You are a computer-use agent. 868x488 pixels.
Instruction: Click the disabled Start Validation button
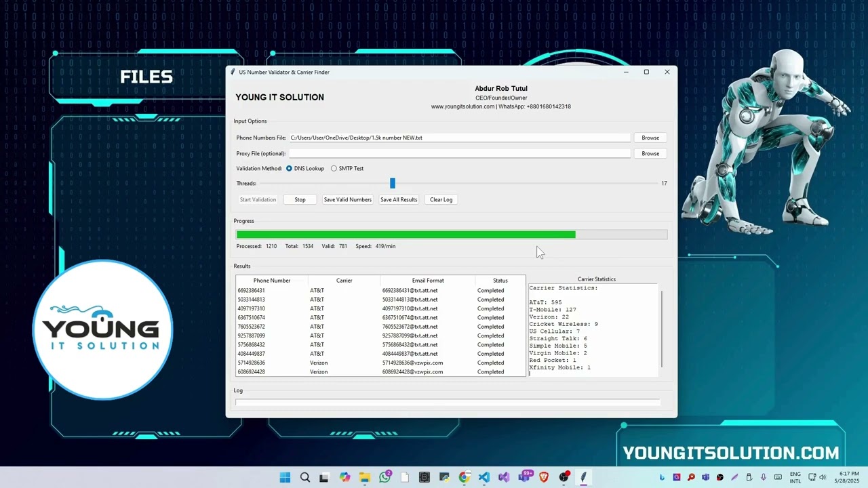click(258, 199)
